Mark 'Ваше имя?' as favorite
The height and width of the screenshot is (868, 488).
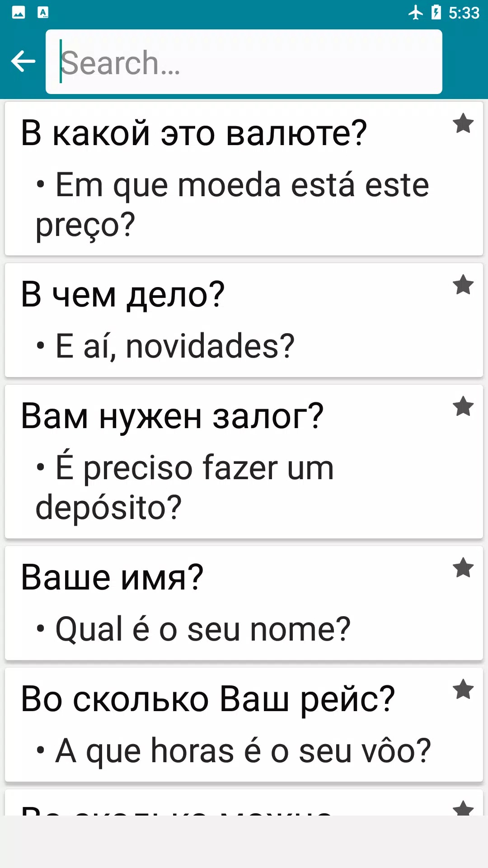(x=463, y=568)
